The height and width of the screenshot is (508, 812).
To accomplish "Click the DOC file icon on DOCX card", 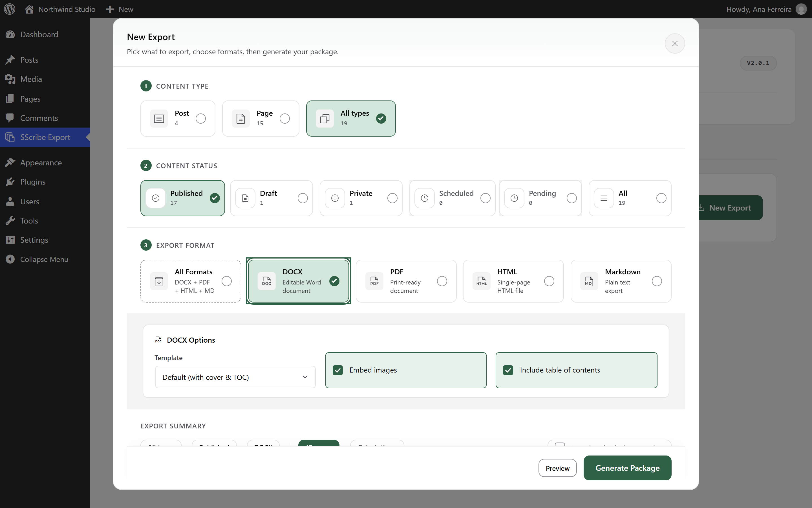I will click(x=266, y=281).
